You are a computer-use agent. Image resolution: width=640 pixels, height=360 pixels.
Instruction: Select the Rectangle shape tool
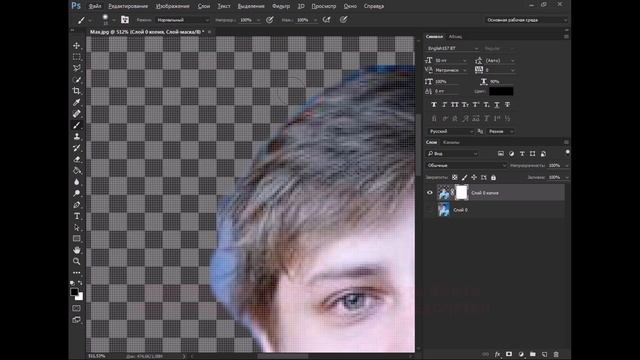tap(76, 239)
